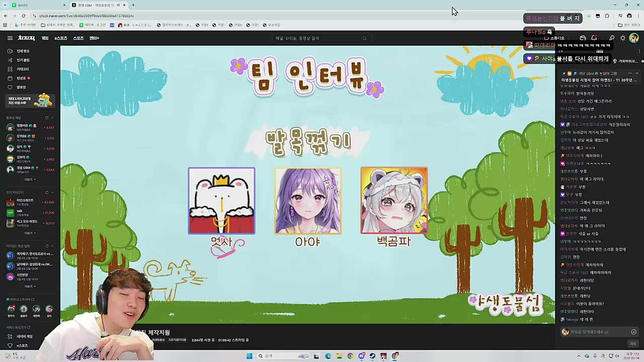Toggle the sidebar using the hamburger icon
The width and height of the screenshot is (644, 362).
pos(10,38)
